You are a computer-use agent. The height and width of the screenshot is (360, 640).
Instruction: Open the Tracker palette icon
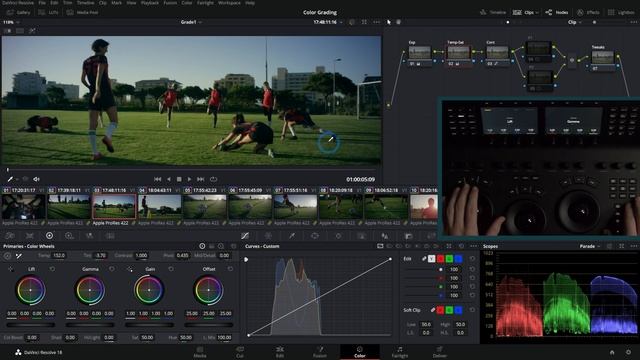pyautogui.click(x=338, y=236)
